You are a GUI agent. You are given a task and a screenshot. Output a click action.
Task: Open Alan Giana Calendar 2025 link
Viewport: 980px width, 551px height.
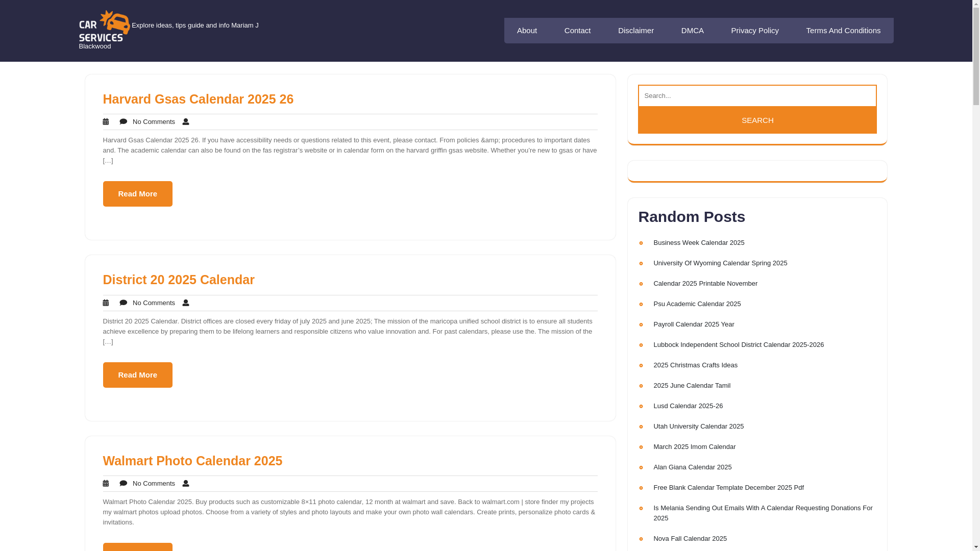[x=692, y=467]
